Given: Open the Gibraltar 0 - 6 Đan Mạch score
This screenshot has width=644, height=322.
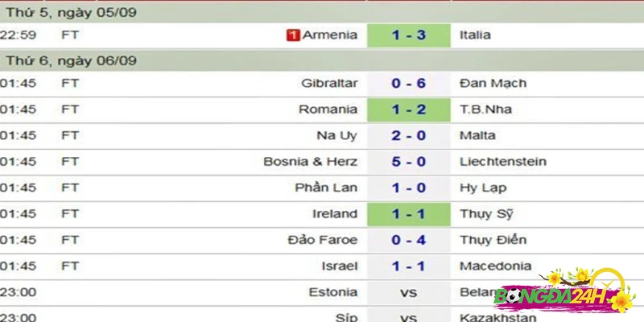Looking at the screenshot, I should click(x=409, y=84).
